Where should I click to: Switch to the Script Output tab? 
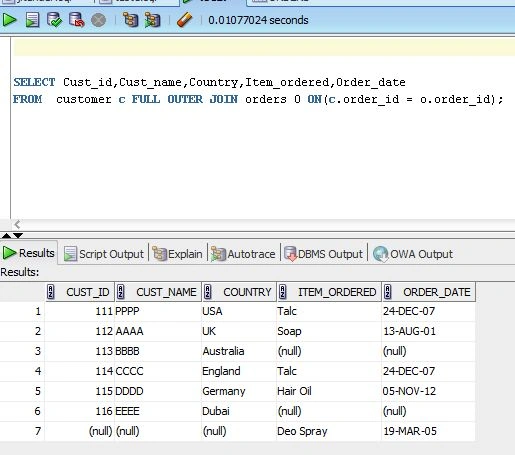pyautogui.click(x=104, y=254)
